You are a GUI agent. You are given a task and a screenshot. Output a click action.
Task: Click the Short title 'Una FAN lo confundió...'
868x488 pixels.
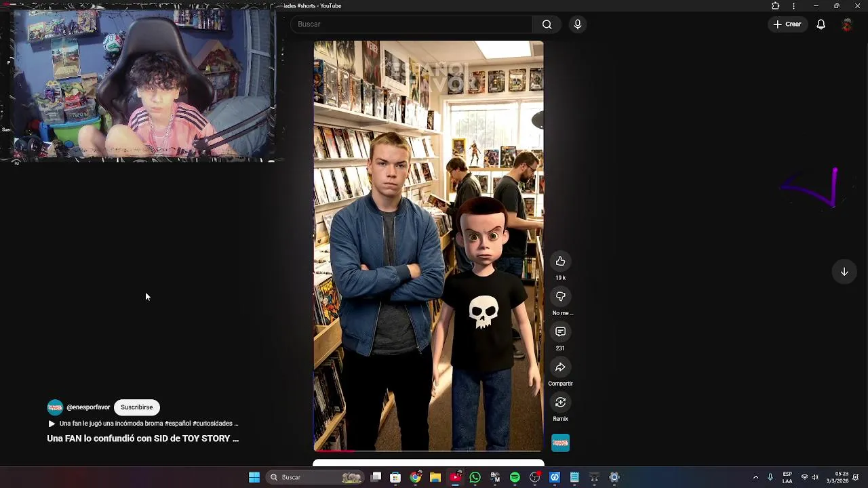click(x=143, y=439)
